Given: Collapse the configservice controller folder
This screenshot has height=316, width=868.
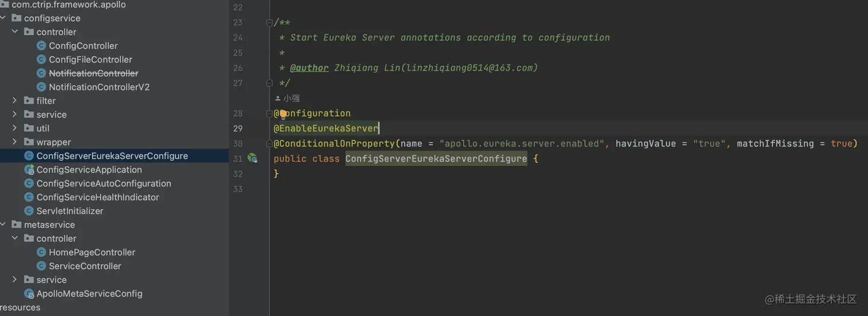Looking at the screenshot, I should [x=15, y=32].
